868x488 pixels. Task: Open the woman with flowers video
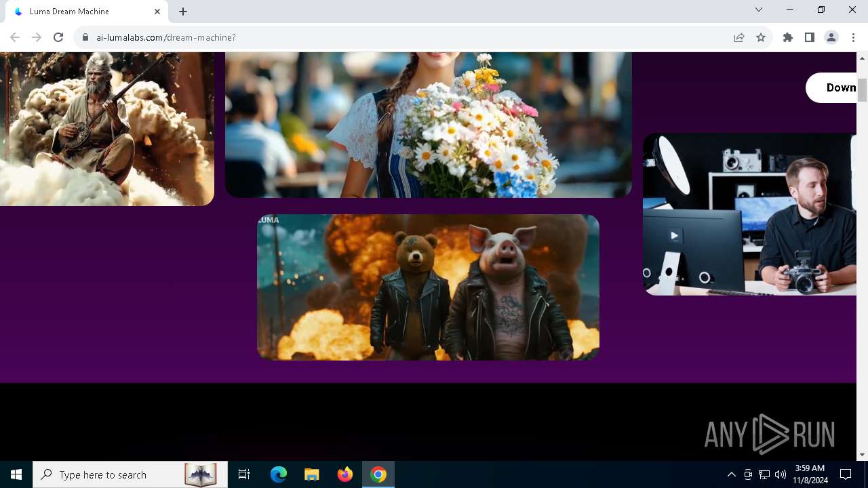[x=429, y=125]
